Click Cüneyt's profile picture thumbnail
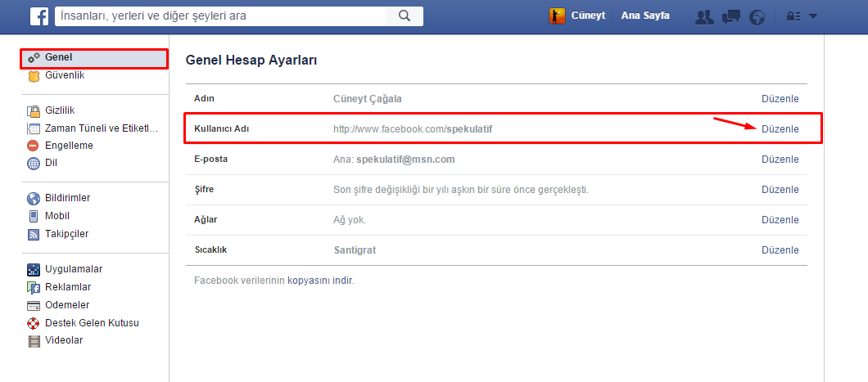This screenshot has width=868, height=382. click(557, 16)
